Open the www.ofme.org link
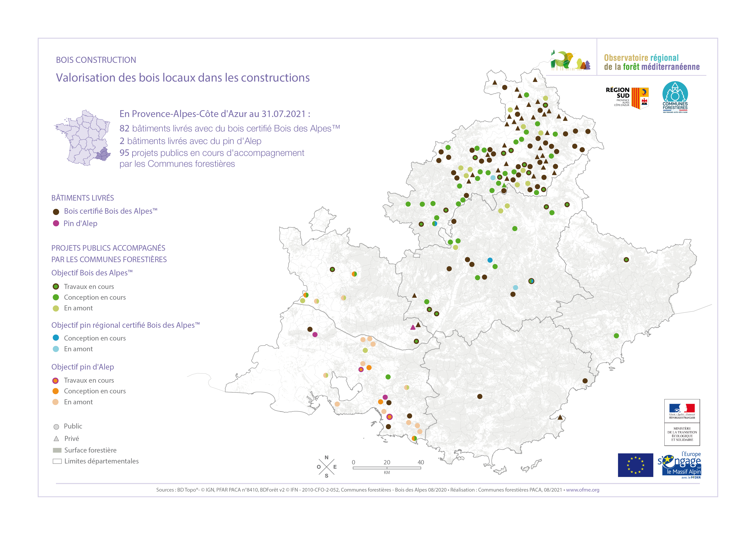 click(583, 490)
